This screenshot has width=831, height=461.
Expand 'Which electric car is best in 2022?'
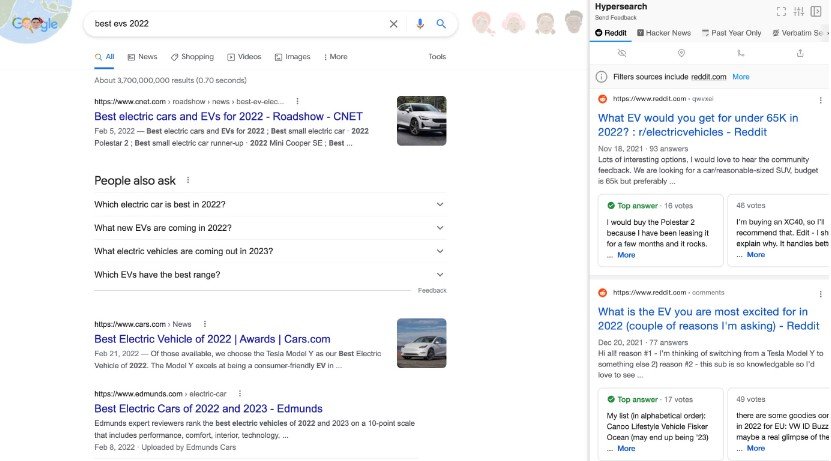pyautogui.click(x=270, y=205)
